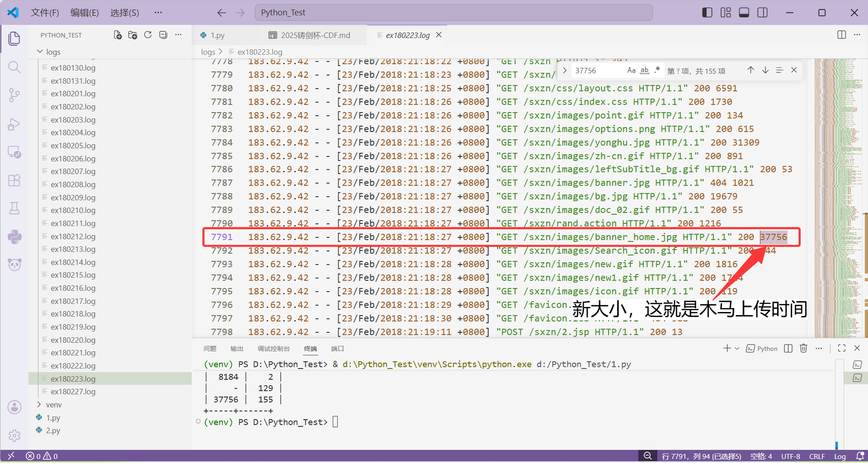The height and width of the screenshot is (463, 868).
Task: Open the overflow menu in menu bar
Action: pos(158,13)
